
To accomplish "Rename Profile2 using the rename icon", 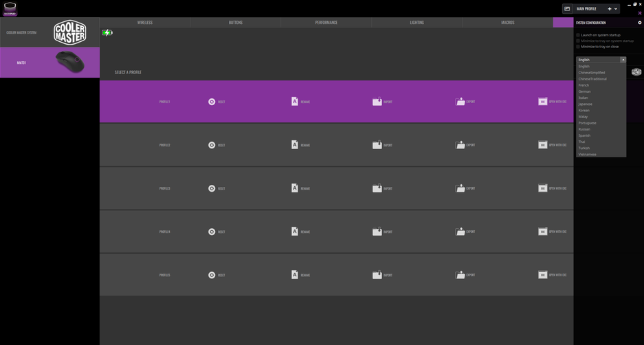I will pos(294,144).
